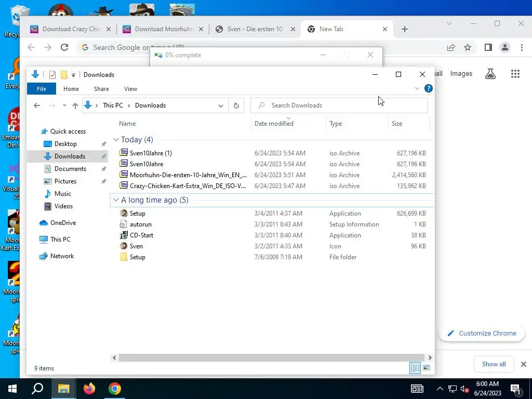Click the horizontal scrollbar in file list
This screenshot has width=532, height=399.
[271, 357]
